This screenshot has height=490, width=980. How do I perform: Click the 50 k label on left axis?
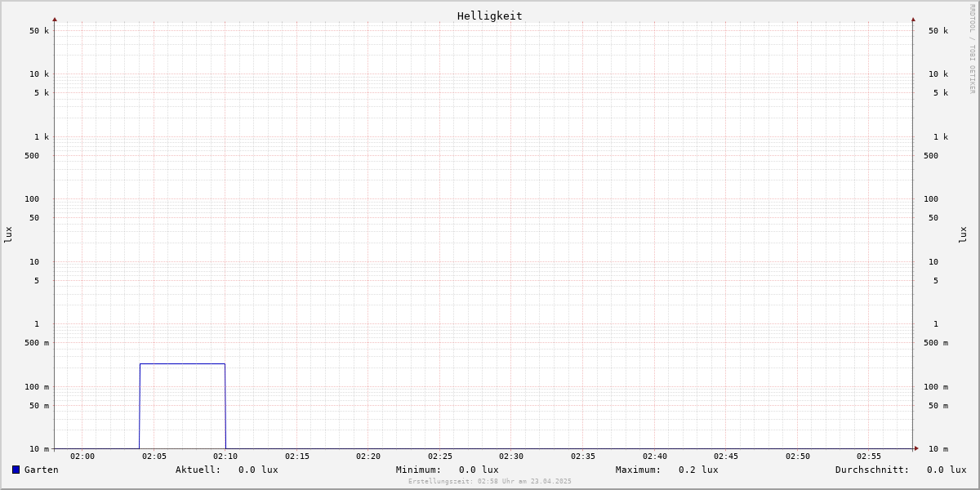(39, 31)
